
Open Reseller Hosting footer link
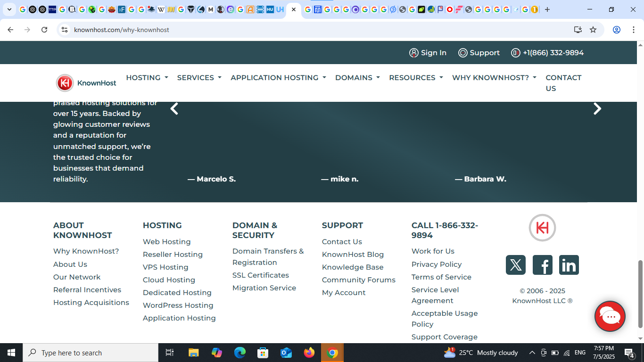point(173,255)
